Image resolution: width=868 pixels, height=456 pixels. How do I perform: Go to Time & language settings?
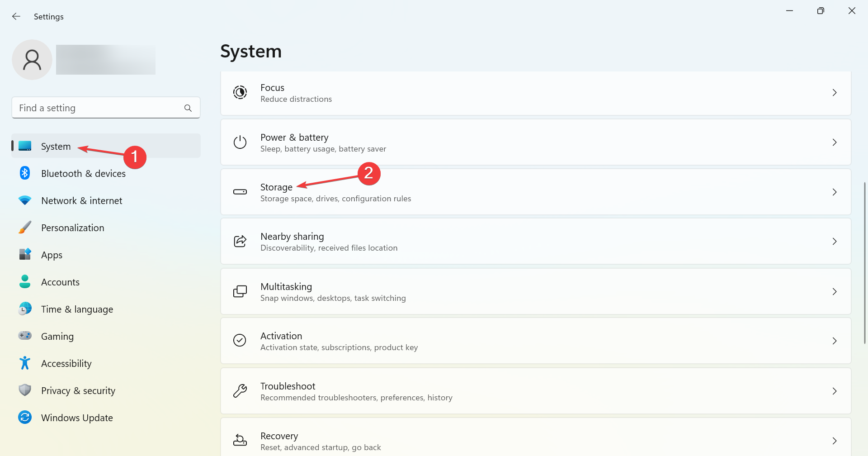tap(77, 309)
